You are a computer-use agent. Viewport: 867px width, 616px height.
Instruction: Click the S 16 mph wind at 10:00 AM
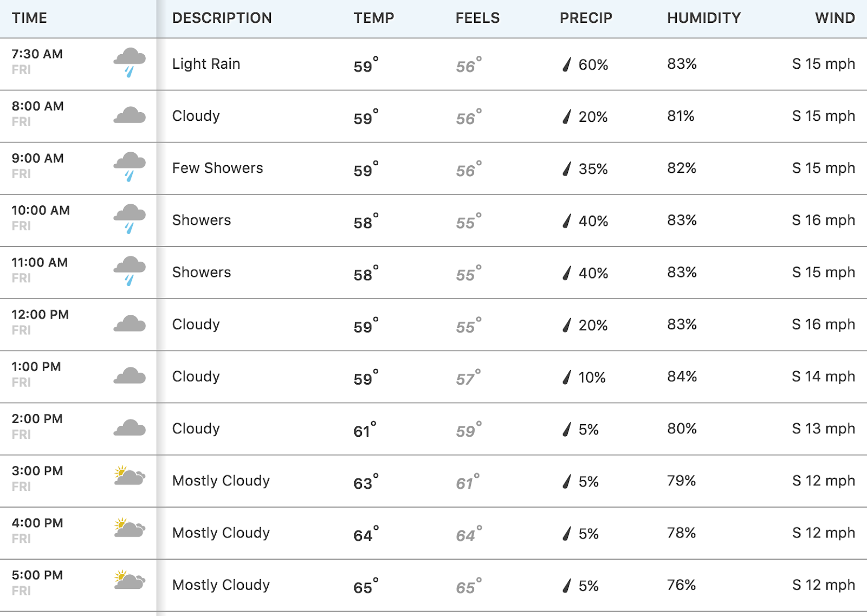pos(823,220)
